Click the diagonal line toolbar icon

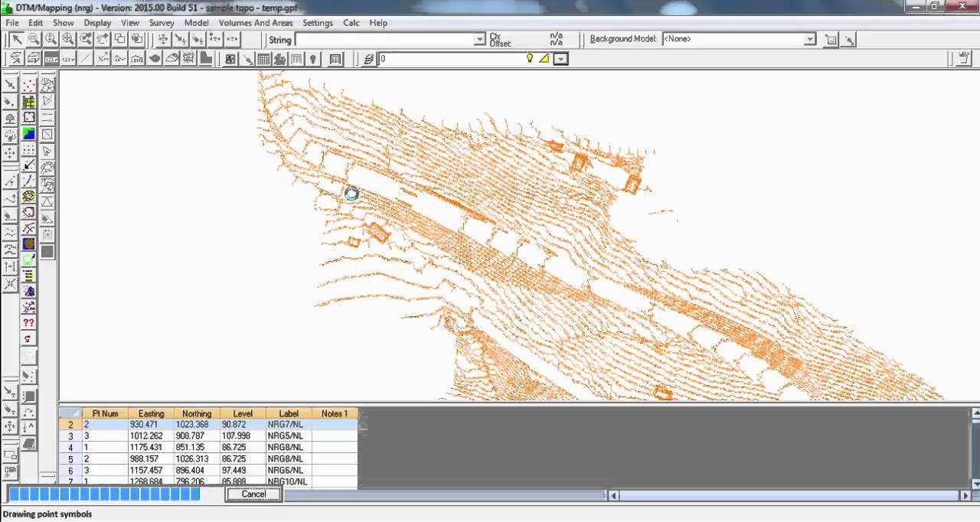point(86,59)
